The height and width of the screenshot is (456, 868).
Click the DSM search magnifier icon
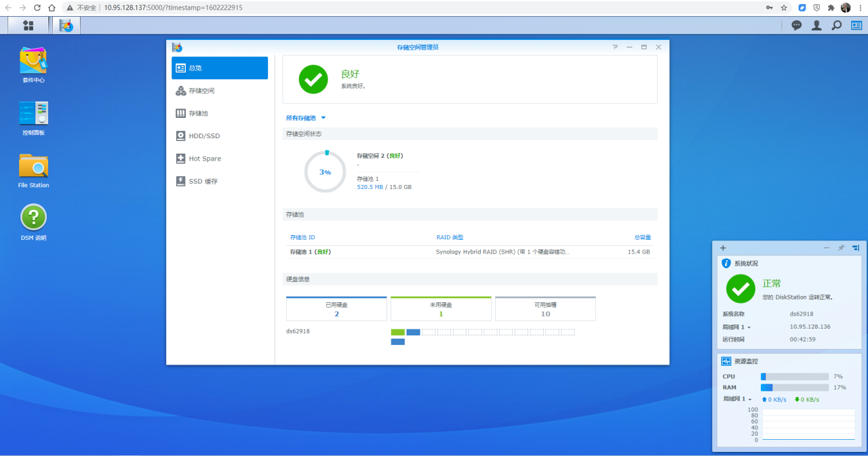[x=837, y=25]
